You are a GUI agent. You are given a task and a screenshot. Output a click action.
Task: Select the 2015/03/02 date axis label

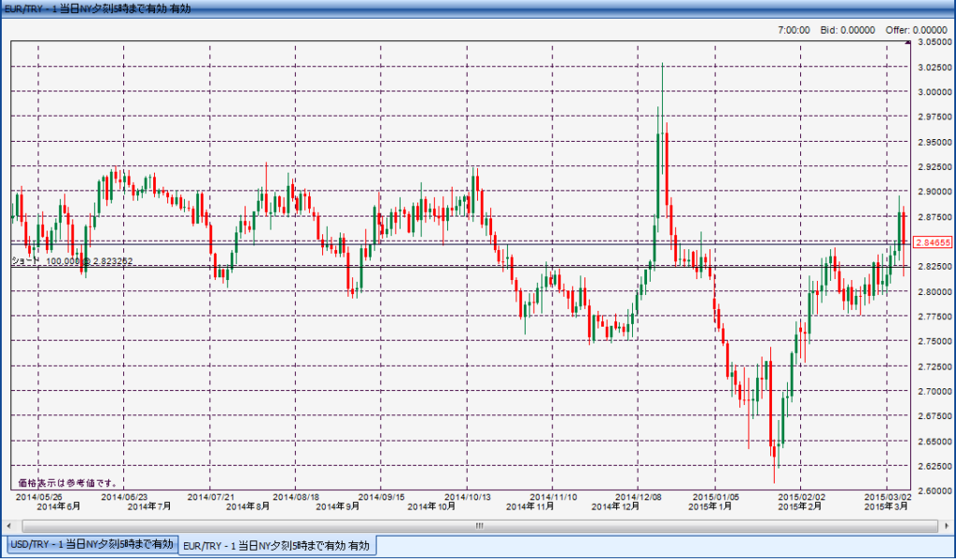888,497
